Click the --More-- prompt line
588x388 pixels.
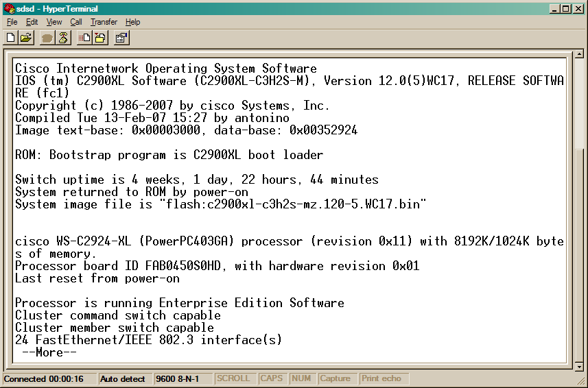pyautogui.click(x=49, y=352)
